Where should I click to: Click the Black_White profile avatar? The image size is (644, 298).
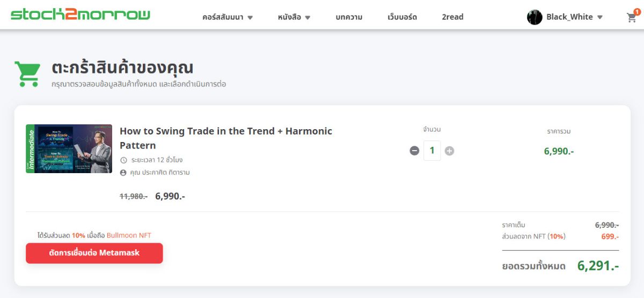(535, 17)
